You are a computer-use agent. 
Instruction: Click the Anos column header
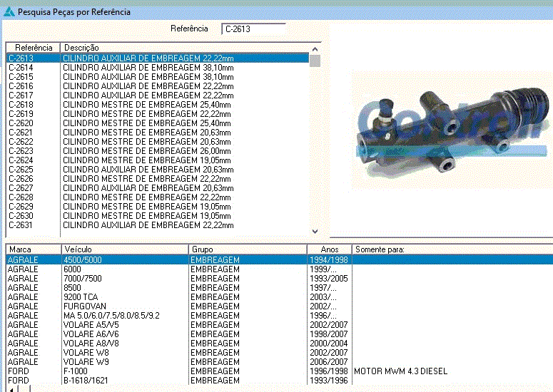point(329,249)
